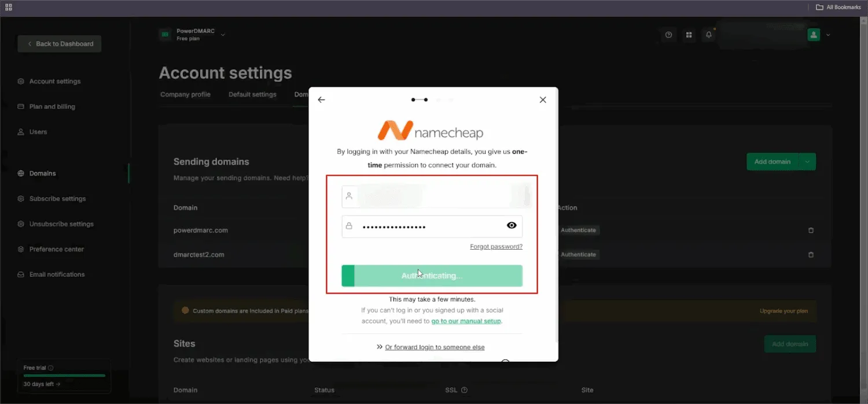Click the Free trial progress bar
This screenshot has height=404, width=868.
point(64,376)
